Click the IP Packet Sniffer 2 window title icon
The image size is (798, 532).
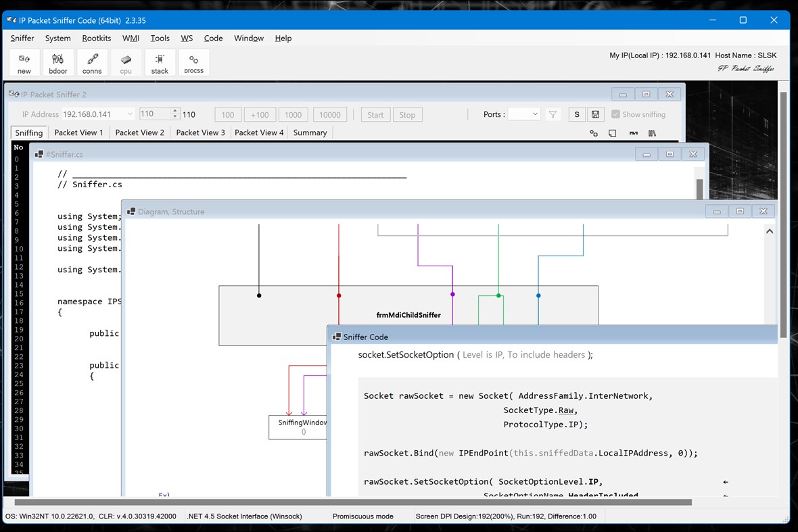click(x=14, y=94)
